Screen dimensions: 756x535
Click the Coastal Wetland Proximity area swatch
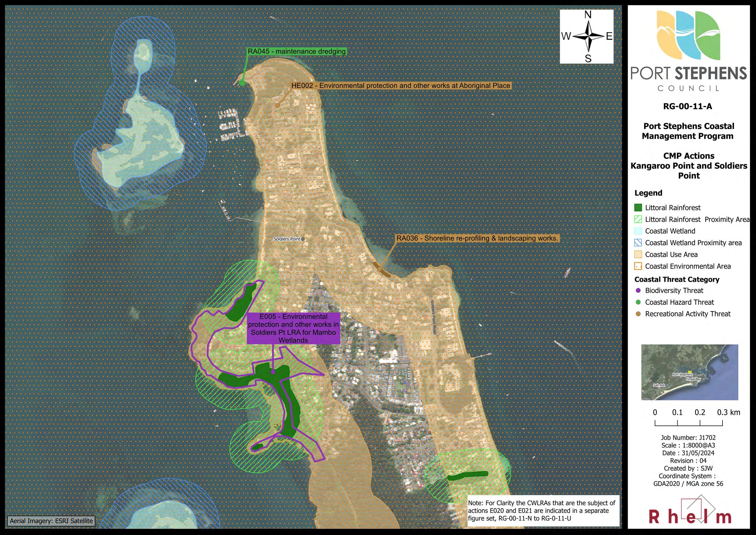[x=638, y=243]
